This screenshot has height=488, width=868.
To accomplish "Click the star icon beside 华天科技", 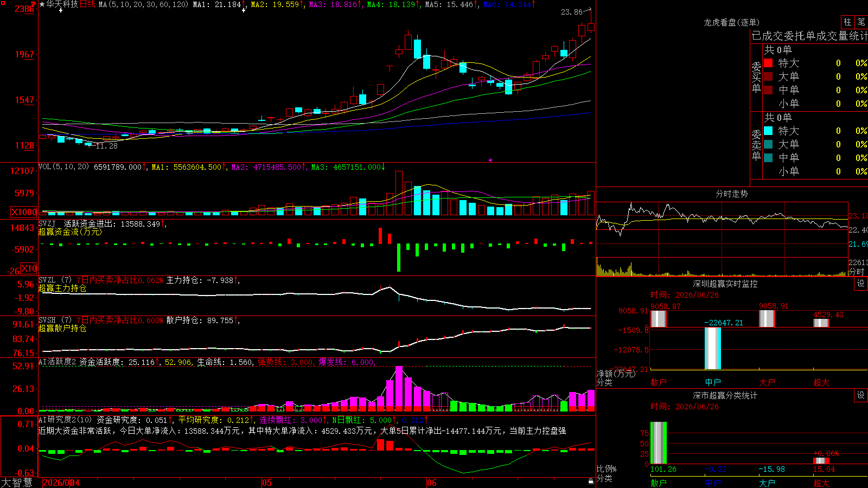I will (x=42, y=4).
